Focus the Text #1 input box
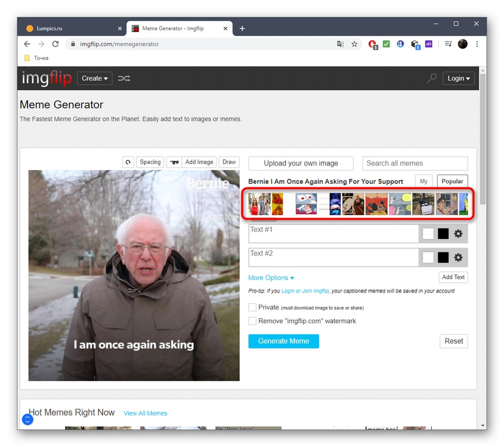Image resolution: width=504 pixels, height=447 pixels. (333, 234)
